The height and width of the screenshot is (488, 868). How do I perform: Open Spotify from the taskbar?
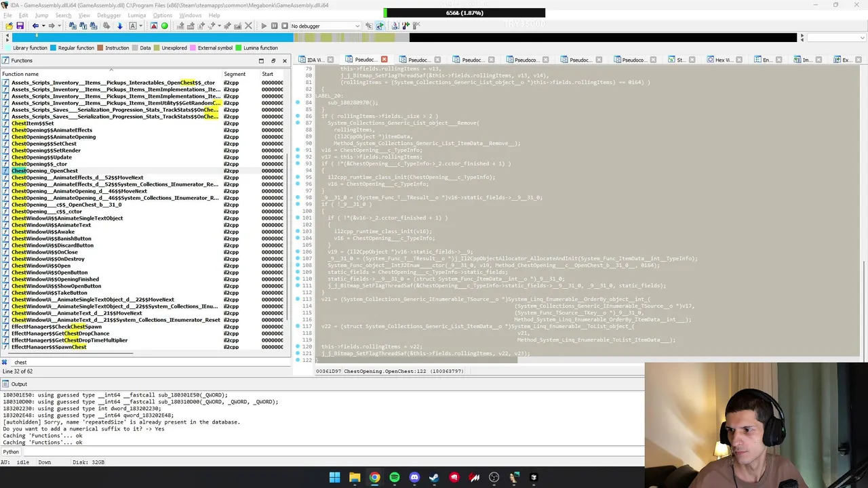[395, 477]
